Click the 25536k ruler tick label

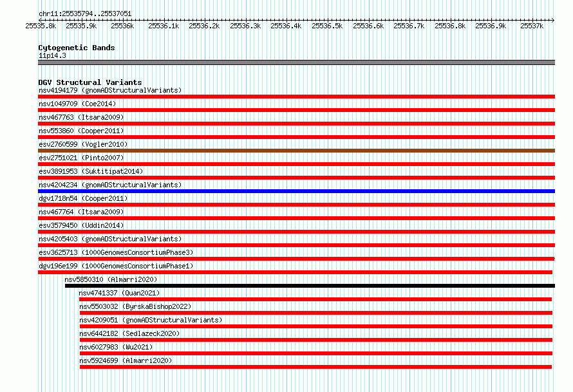[x=122, y=26]
